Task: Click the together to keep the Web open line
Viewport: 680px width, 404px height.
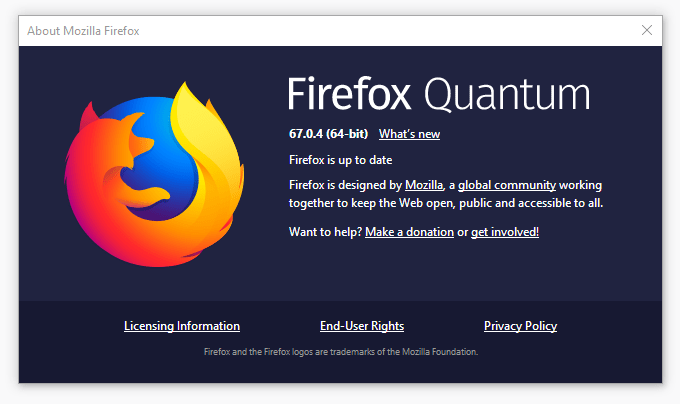Action: (x=446, y=203)
